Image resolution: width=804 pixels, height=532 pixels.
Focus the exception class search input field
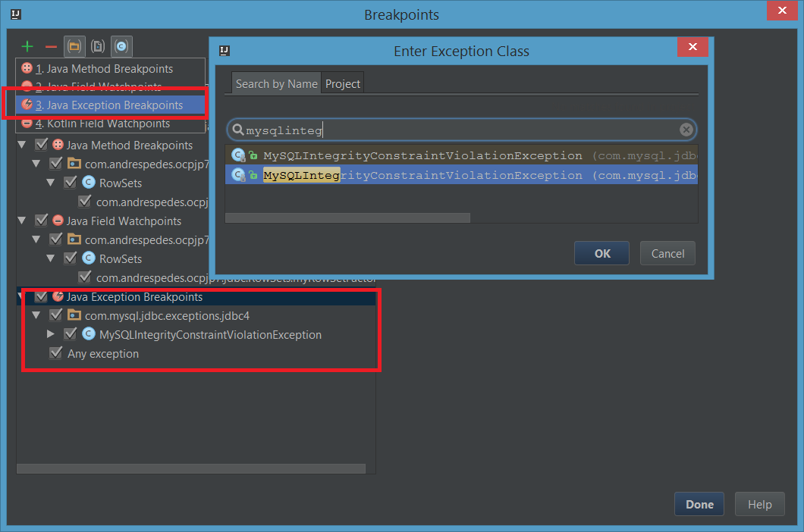[461, 130]
